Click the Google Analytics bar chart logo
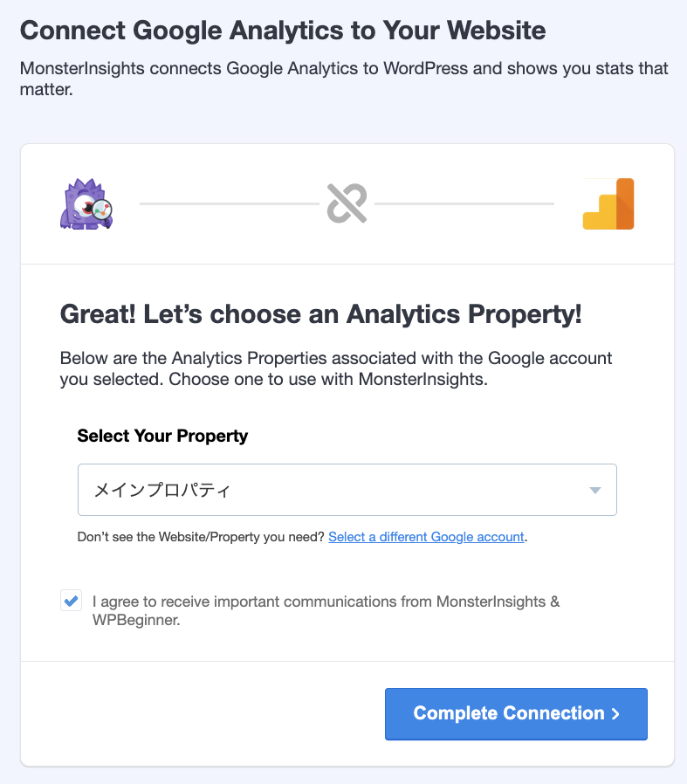687x784 pixels. pos(608,204)
